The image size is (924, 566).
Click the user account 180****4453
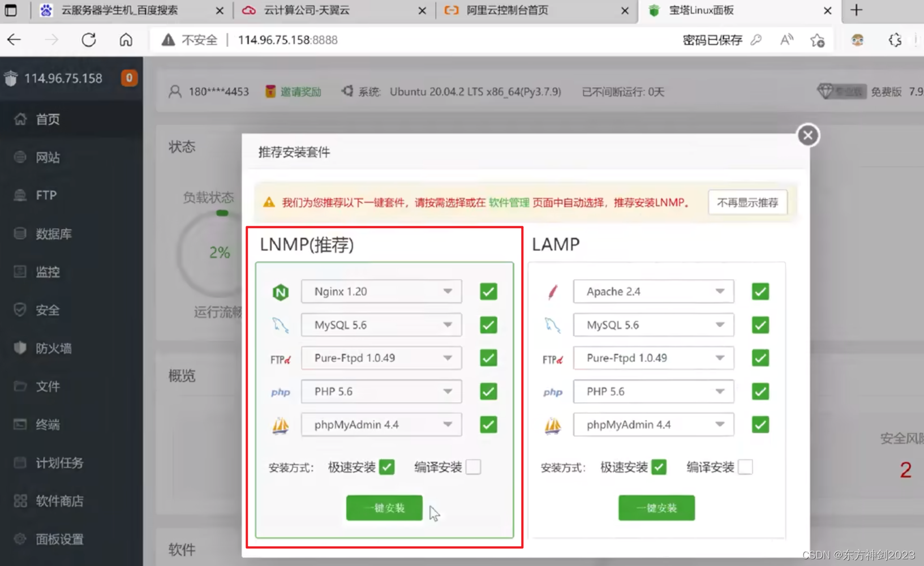218,92
